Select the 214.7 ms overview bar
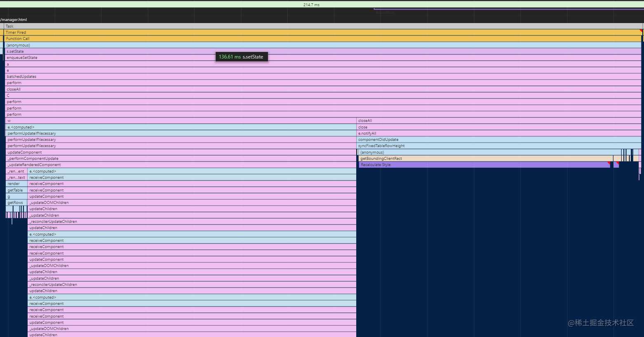 coord(322,5)
